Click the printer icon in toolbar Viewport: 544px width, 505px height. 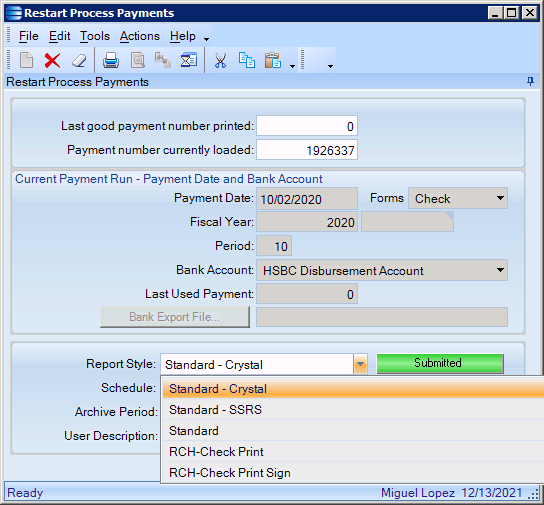click(111, 61)
